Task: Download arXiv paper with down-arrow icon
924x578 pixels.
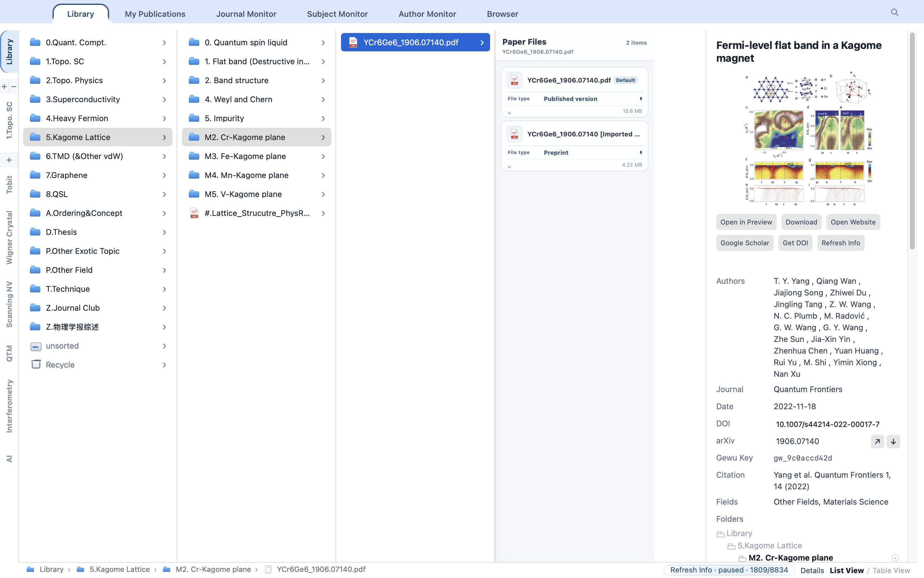Action: pos(893,442)
